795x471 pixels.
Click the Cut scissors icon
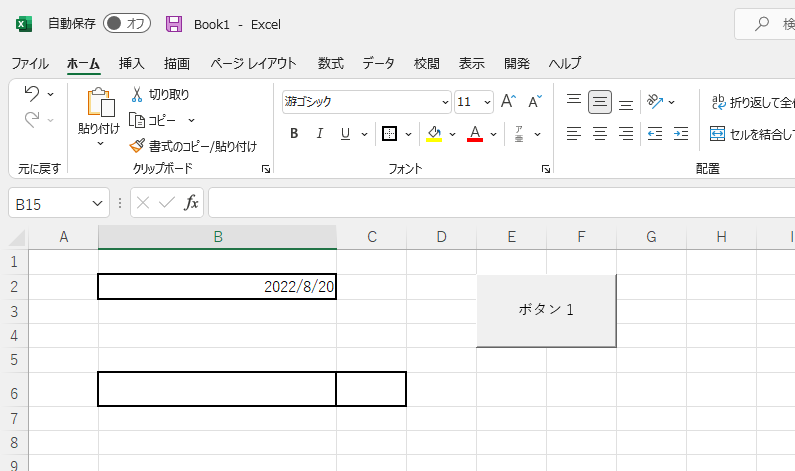click(138, 94)
